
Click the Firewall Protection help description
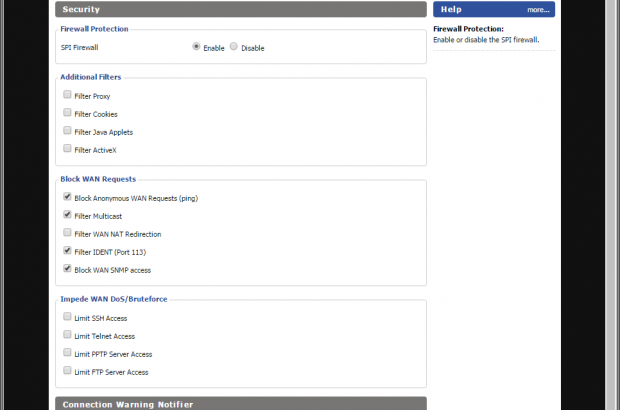pos(485,40)
